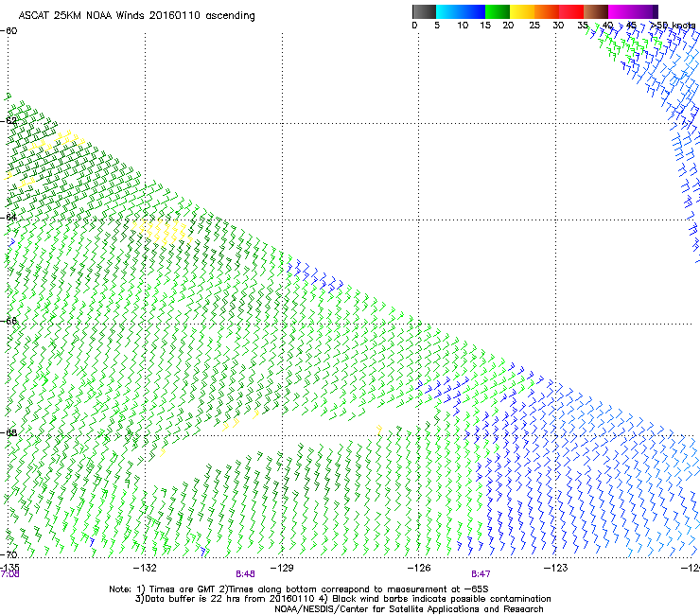Click the "NOAA/NESDIS/Center for Satellite Applications and Research" credit

409,609
